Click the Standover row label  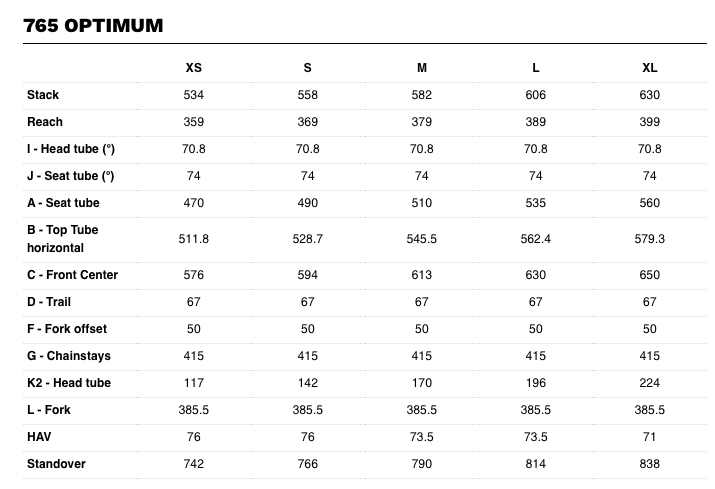coord(54,464)
